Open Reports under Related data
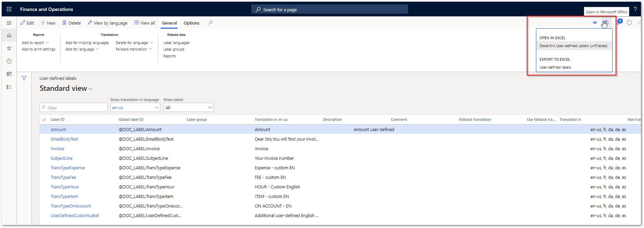The height and width of the screenshot is (228, 644). 170,56
